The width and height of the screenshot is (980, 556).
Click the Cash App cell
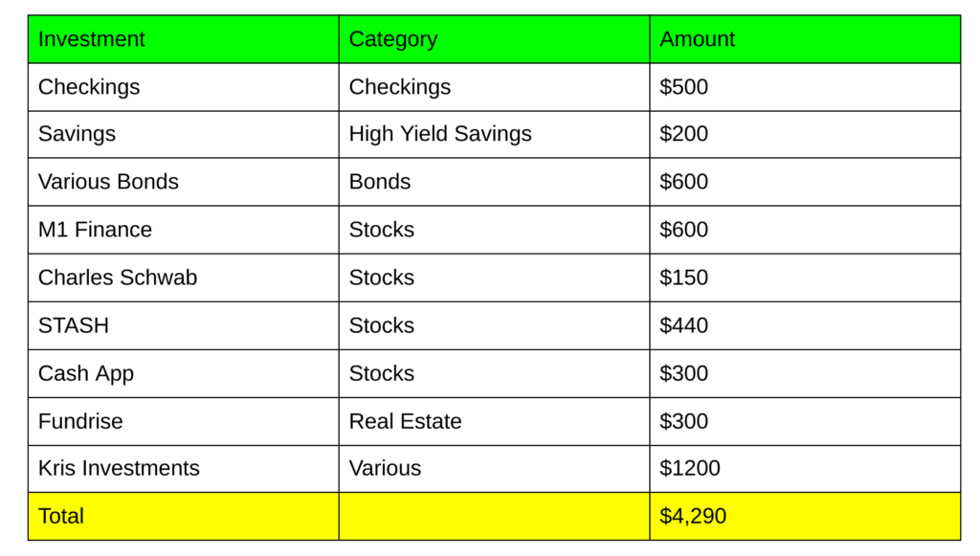click(86, 373)
